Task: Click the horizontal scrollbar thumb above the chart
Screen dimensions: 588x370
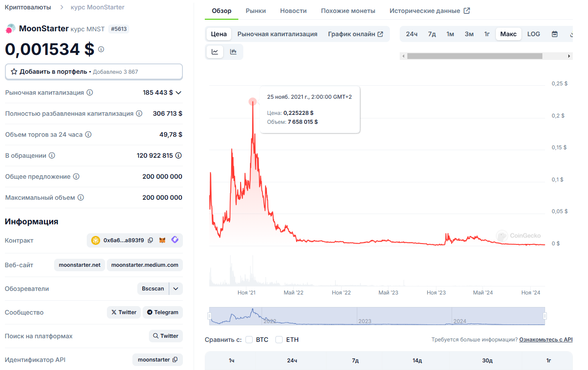Action: [474, 56]
